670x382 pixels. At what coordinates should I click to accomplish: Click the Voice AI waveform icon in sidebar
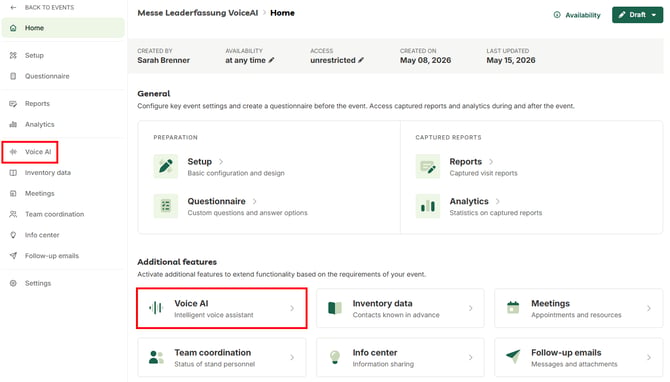tap(13, 152)
